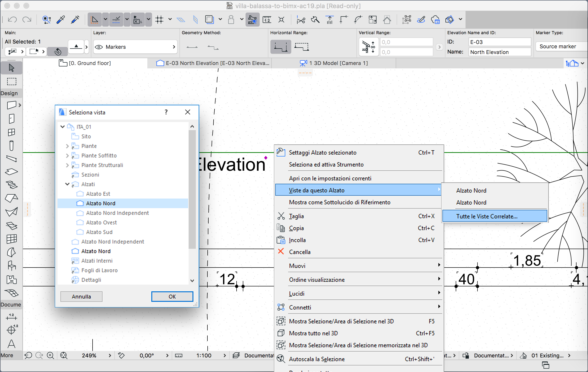
Task: Collapse the Alzati tree folder
Action: [67, 184]
